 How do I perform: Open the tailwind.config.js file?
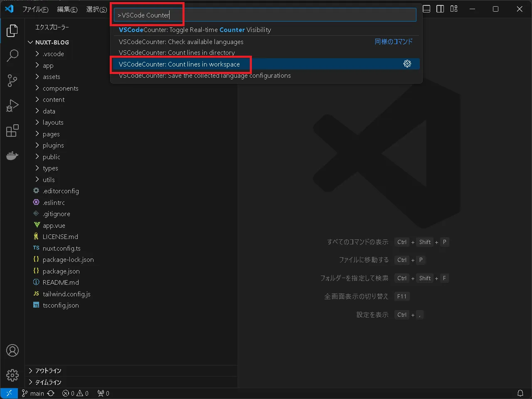pos(131,294)
